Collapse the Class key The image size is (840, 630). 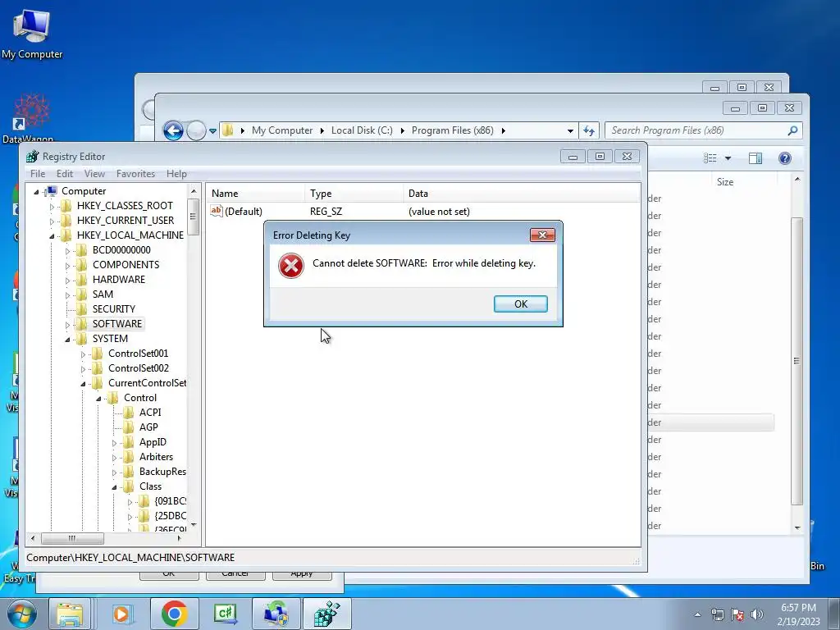tap(114, 487)
